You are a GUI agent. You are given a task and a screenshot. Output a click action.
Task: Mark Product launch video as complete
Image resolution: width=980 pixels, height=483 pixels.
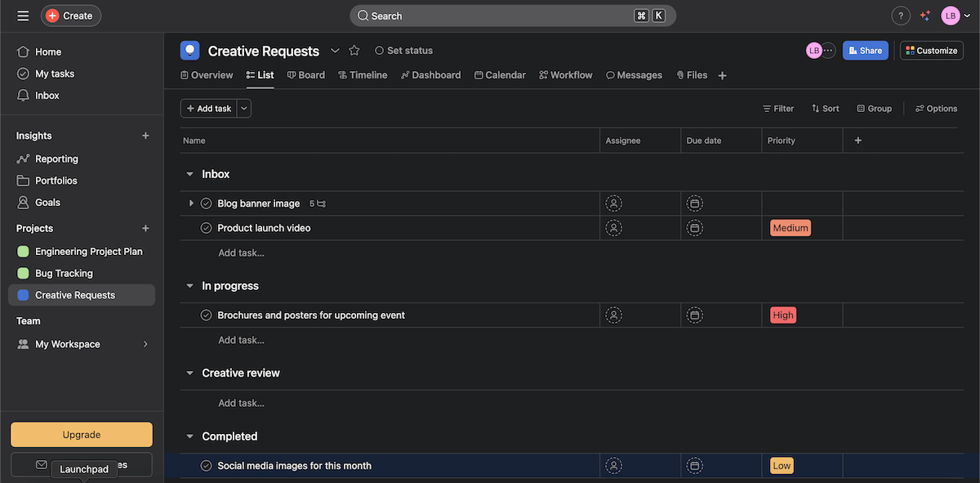tap(206, 228)
